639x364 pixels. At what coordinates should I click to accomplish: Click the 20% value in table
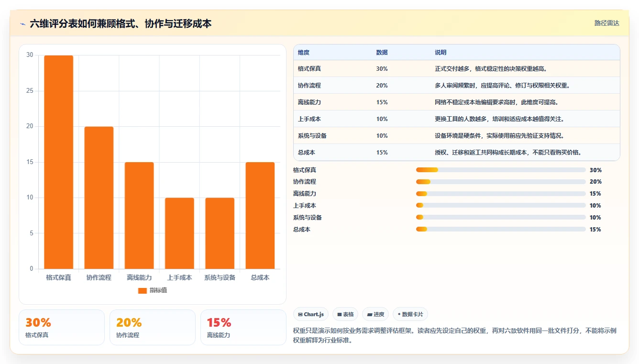382,86
